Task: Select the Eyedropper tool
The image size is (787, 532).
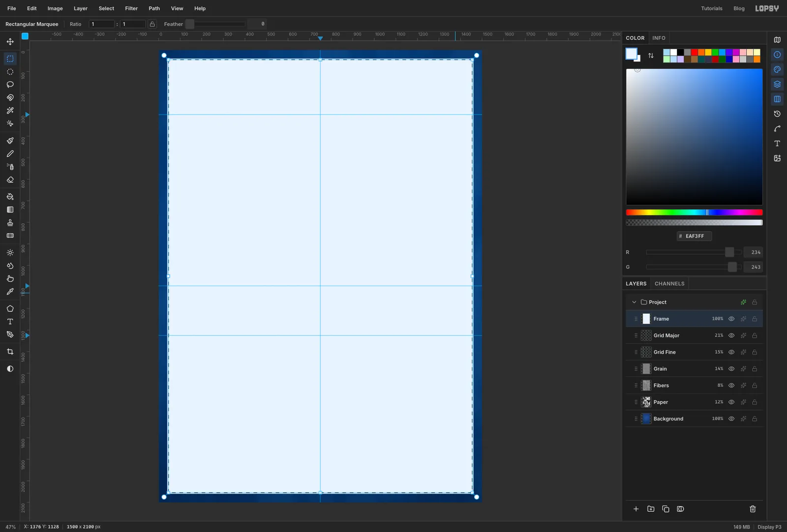Action: tap(10, 292)
